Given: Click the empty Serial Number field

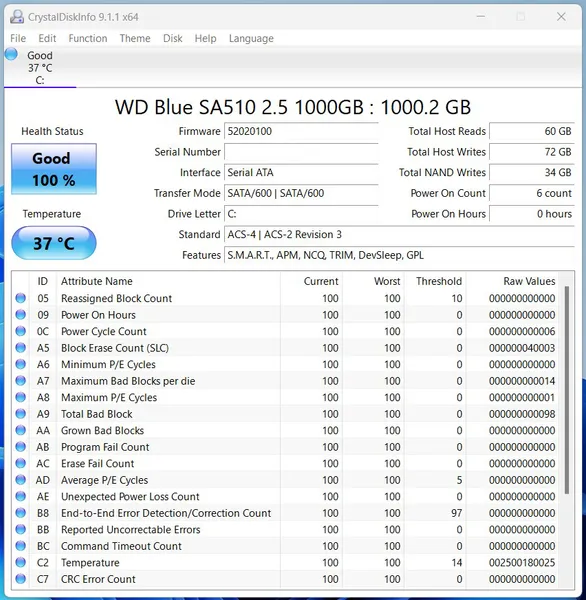Looking at the screenshot, I should (x=301, y=152).
